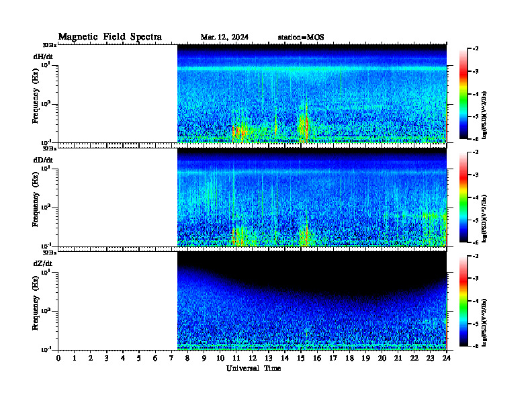Click hour tick label 16 on time axis
The image size is (532, 411).
click(x=317, y=359)
